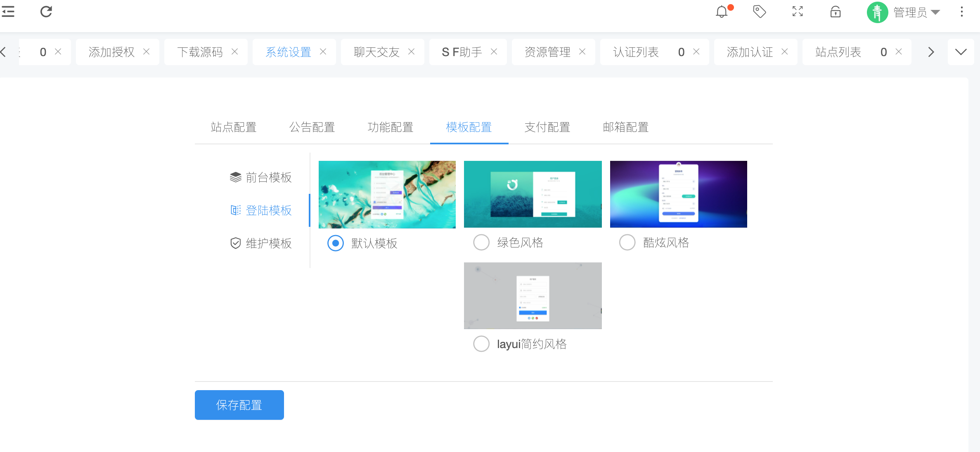
Task: Collapse the sidebar menu icon
Action: [8, 12]
